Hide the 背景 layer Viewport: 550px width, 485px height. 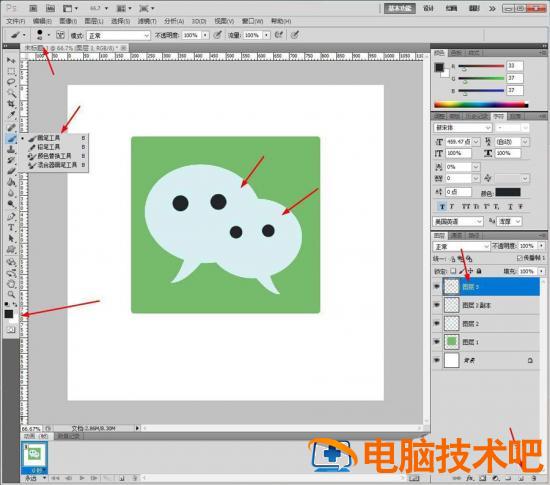437,360
